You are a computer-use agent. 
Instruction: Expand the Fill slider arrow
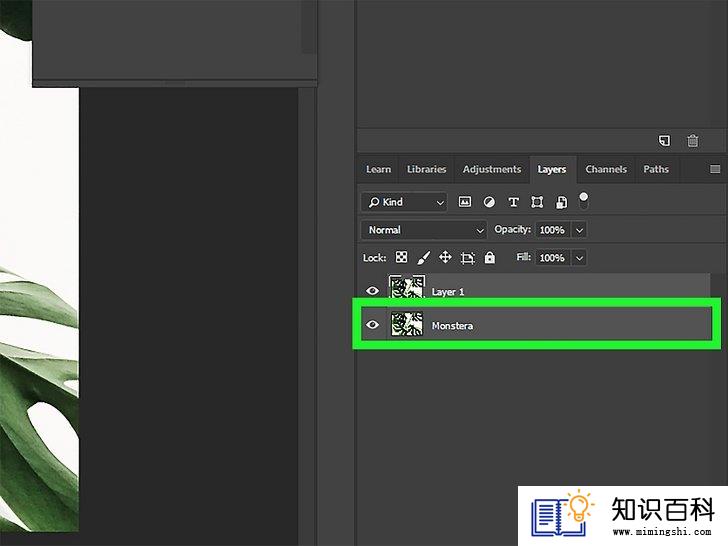pyautogui.click(x=579, y=258)
